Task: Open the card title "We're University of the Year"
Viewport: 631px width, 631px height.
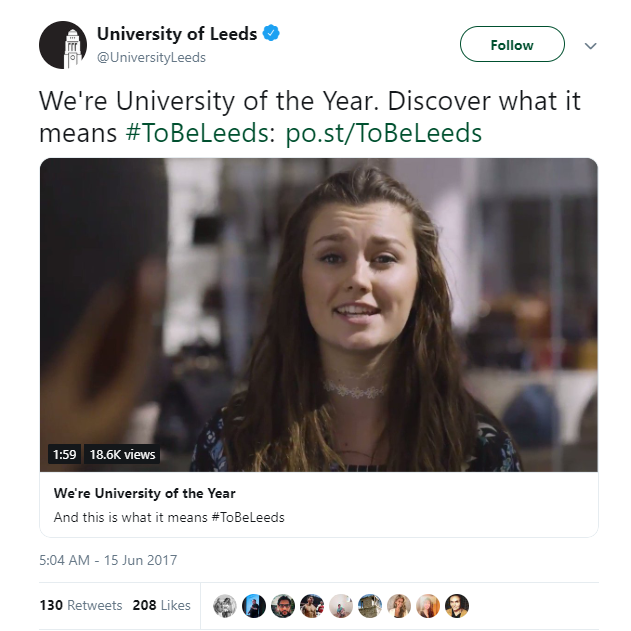Action: [x=145, y=493]
